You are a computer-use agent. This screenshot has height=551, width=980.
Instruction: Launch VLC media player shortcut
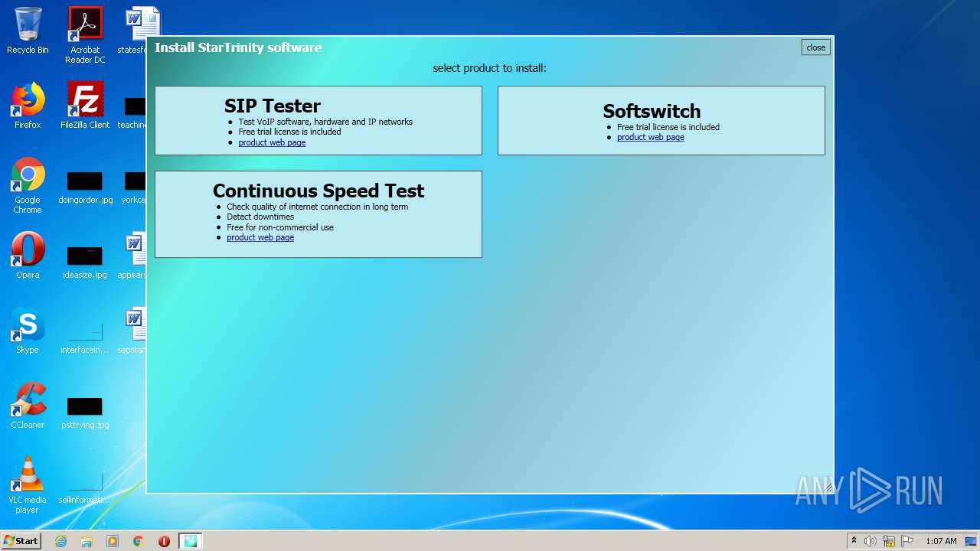28,485
